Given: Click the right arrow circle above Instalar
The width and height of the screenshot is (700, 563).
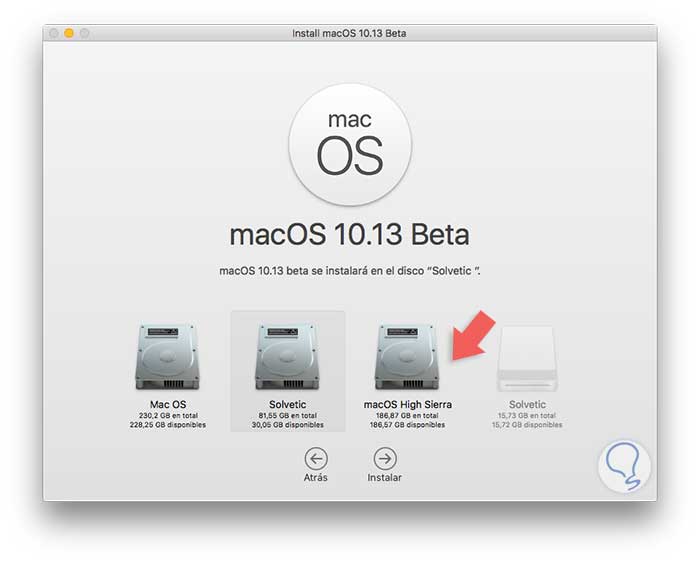Looking at the screenshot, I should (384, 458).
